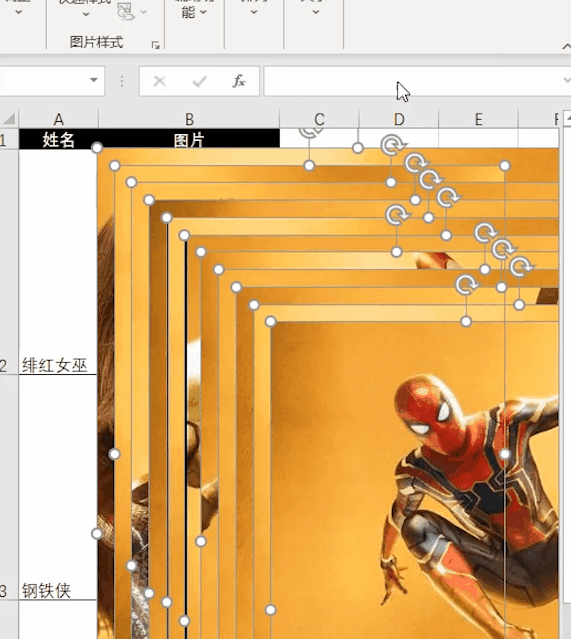Viewport: 571px width, 639px height.
Task: Open the Name Box dropdown arrow
Action: (94, 80)
